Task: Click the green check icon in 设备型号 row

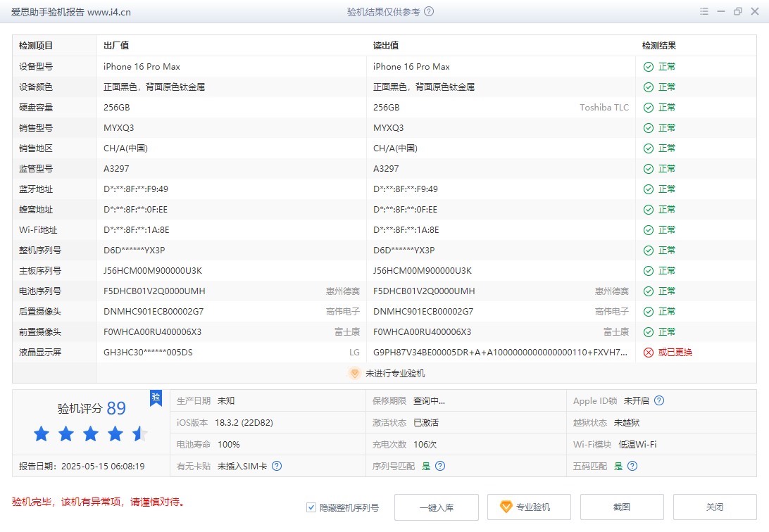Action: click(649, 67)
